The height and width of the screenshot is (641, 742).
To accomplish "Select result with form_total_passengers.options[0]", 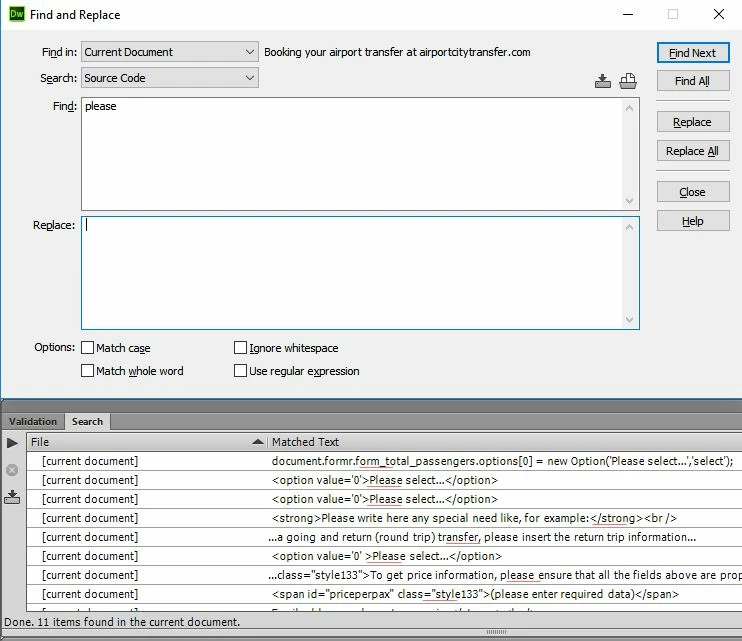I will coord(384,461).
